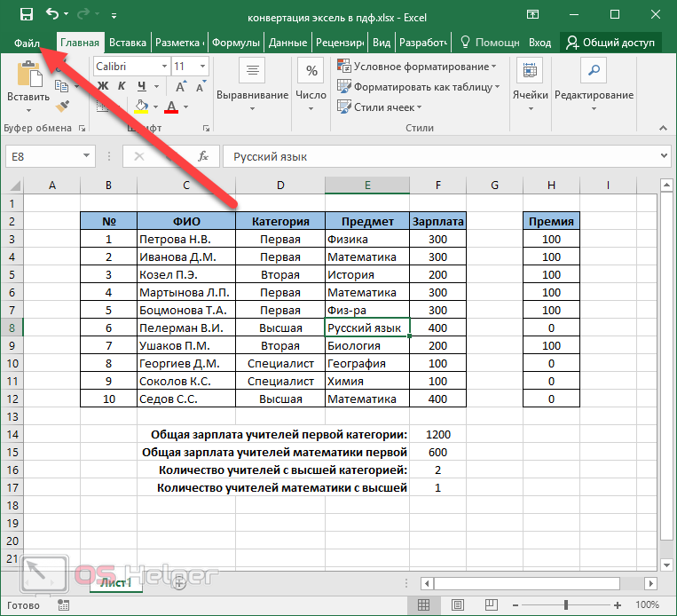The image size is (677, 616).
Task: Expand the Вставить paste options arrow
Action: (28, 111)
